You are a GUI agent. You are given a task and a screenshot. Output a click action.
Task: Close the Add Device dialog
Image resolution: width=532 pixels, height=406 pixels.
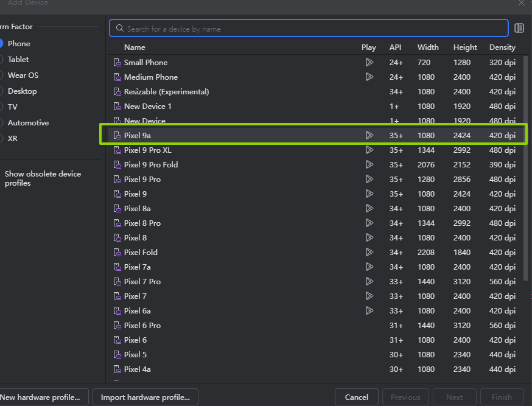click(522, 3)
